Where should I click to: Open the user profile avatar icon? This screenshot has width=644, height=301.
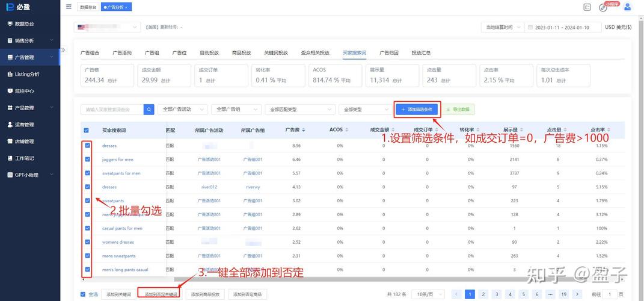point(628,7)
